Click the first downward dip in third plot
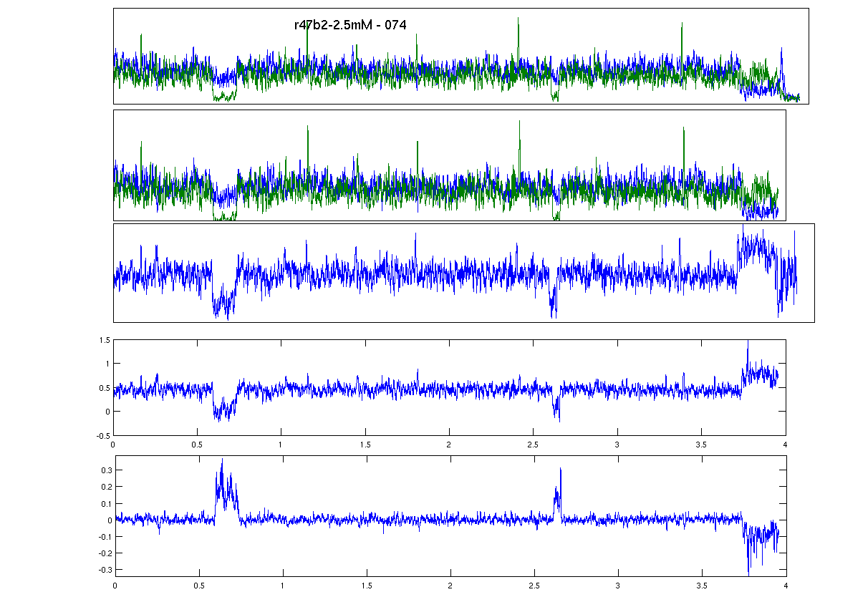The height and width of the screenshot is (592, 868). pos(223,302)
